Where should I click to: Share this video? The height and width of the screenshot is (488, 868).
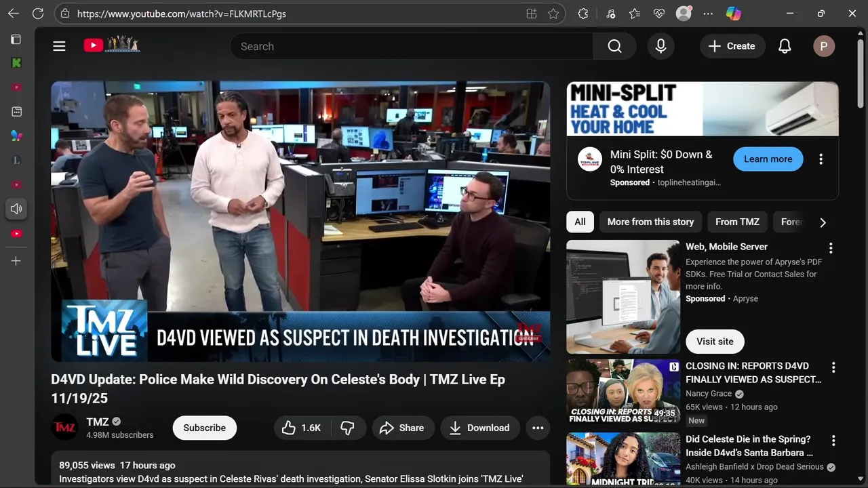click(x=402, y=428)
